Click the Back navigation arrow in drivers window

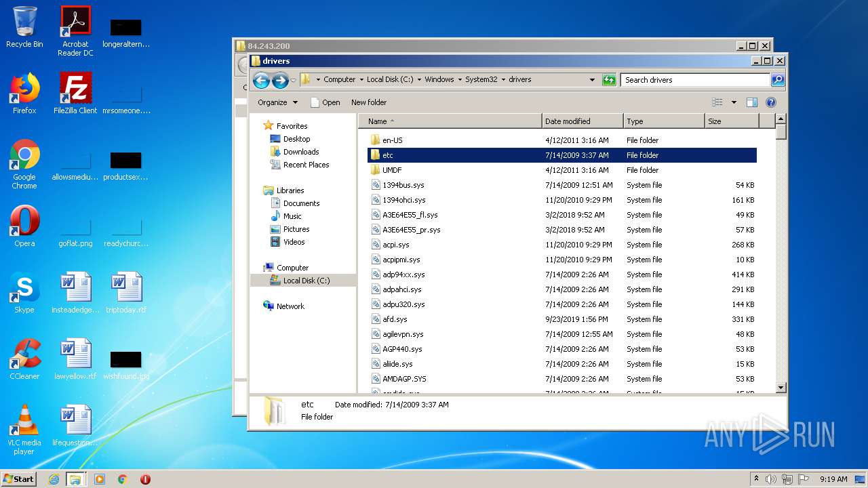(x=261, y=81)
